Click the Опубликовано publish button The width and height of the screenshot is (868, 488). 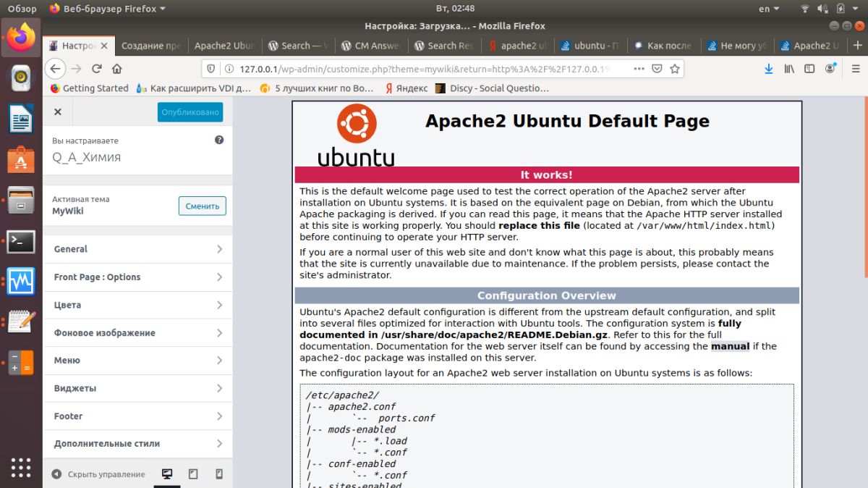[190, 112]
